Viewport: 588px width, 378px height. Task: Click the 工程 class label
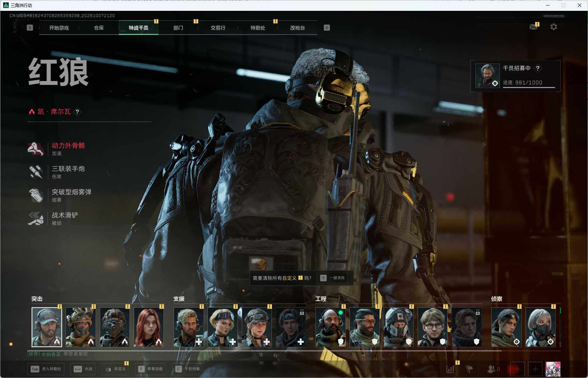click(321, 299)
